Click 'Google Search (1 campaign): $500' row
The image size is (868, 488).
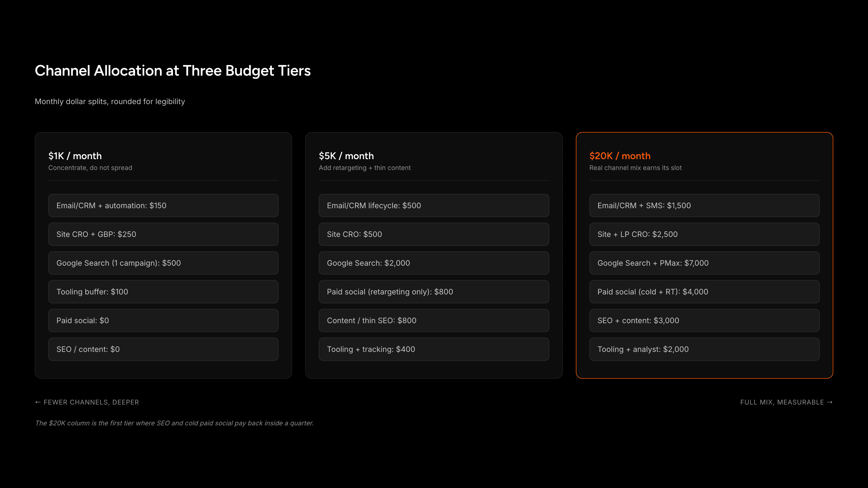pos(163,263)
